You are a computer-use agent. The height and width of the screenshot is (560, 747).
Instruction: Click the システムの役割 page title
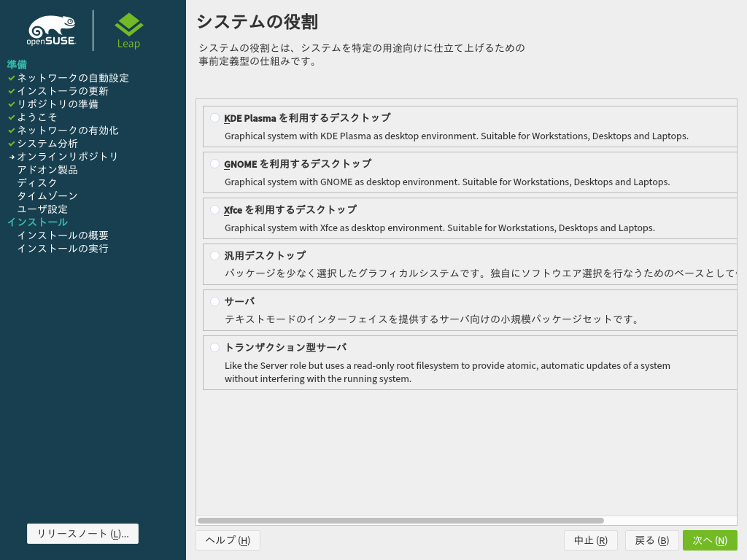pos(258,22)
